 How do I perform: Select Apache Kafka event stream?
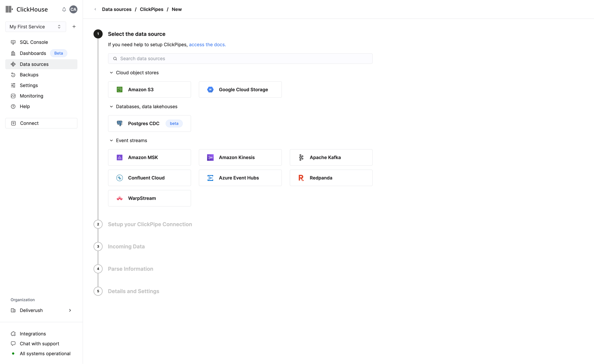[x=331, y=157]
